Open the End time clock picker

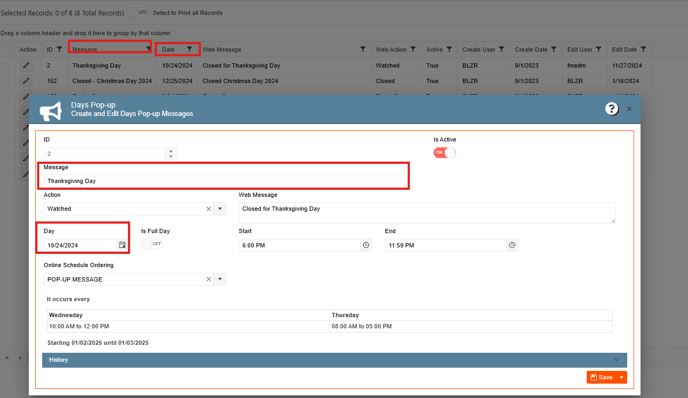pyautogui.click(x=512, y=245)
